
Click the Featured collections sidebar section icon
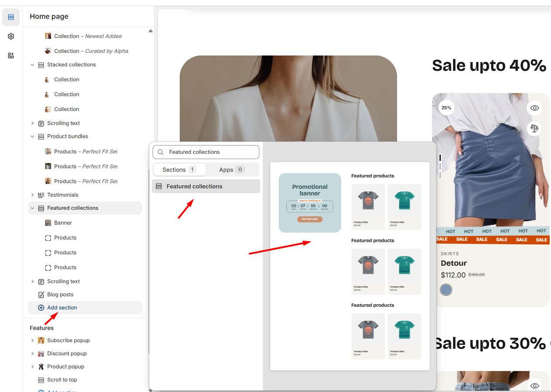[x=41, y=208]
